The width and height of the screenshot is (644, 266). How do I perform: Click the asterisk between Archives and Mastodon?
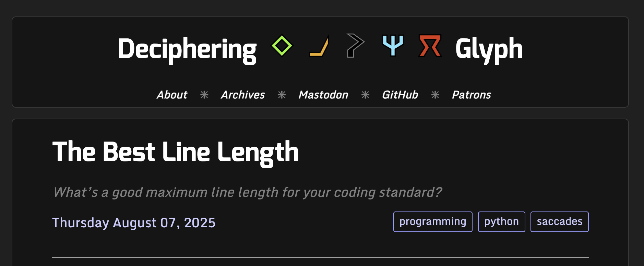[x=282, y=95]
